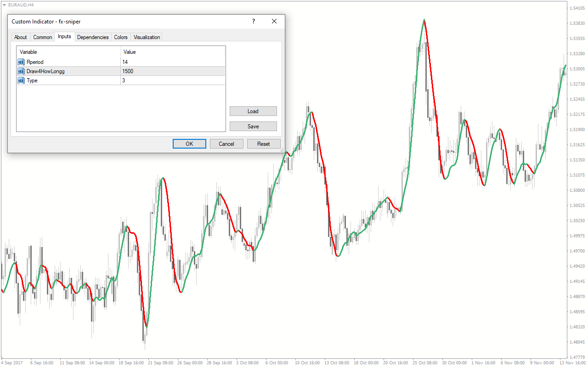
Task: Open the About tab
Action: pyautogui.click(x=20, y=37)
